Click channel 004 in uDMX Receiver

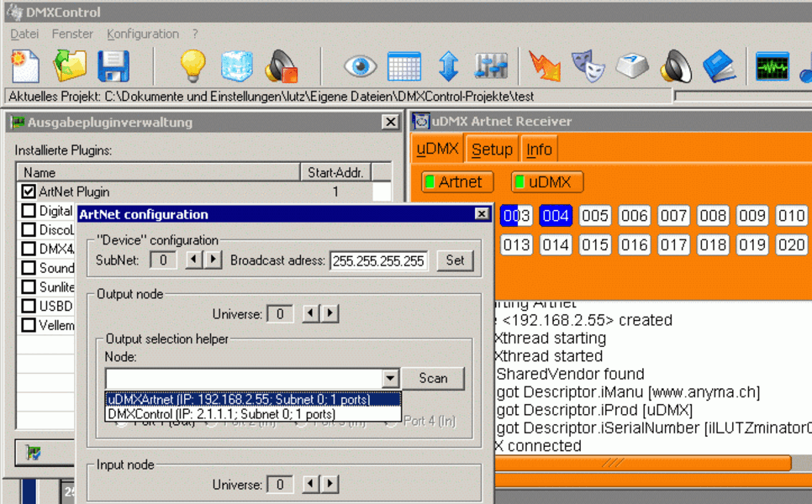[556, 215]
